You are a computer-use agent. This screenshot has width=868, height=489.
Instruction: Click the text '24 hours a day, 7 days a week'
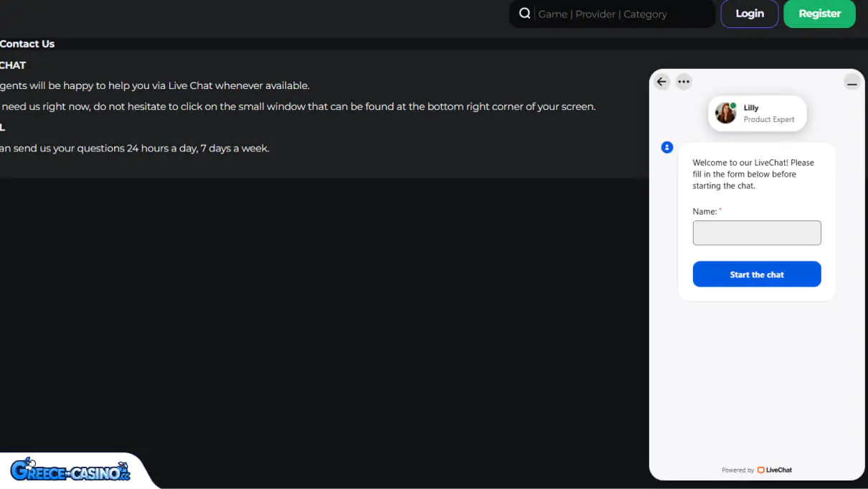click(x=198, y=149)
